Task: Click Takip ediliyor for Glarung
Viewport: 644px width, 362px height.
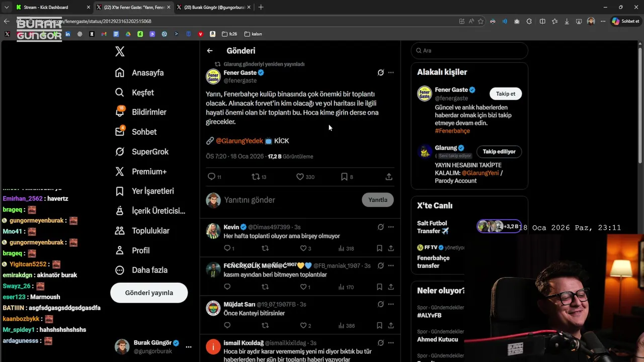Action: [x=499, y=151]
